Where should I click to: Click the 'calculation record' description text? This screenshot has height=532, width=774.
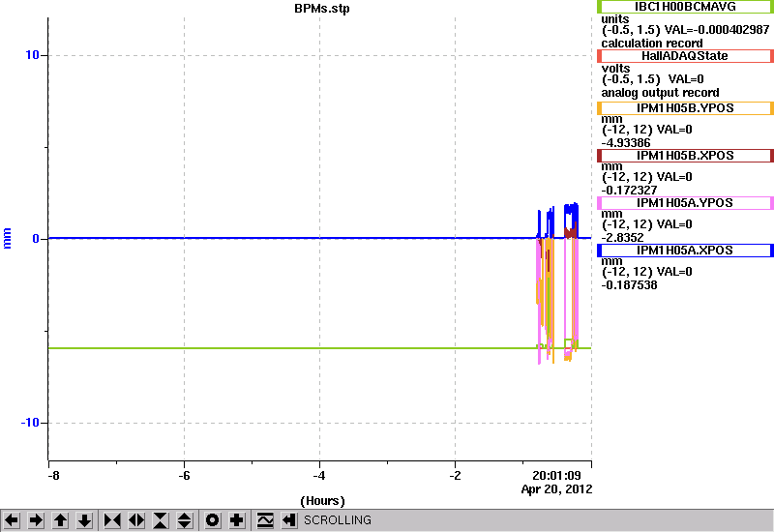651,44
